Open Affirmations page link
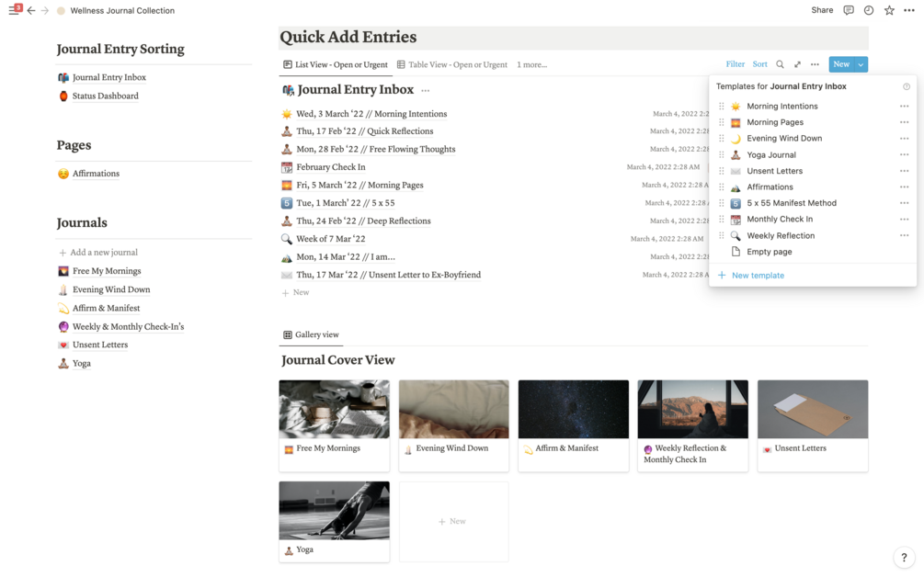The image size is (924, 577). click(x=89, y=174)
